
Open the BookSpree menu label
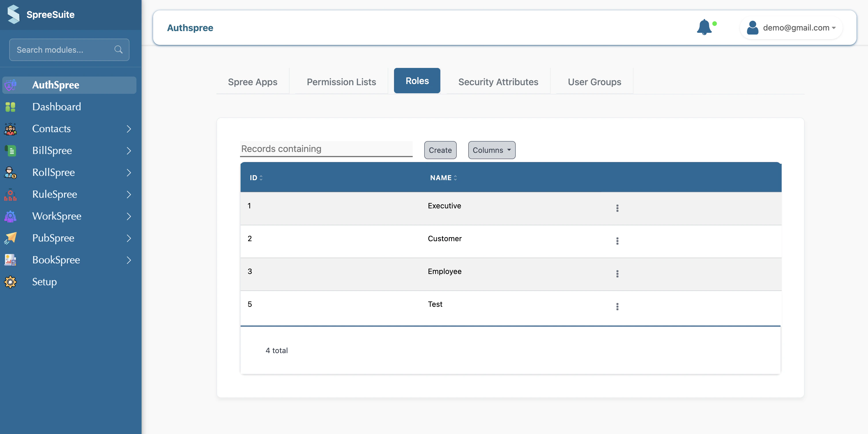click(x=56, y=260)
